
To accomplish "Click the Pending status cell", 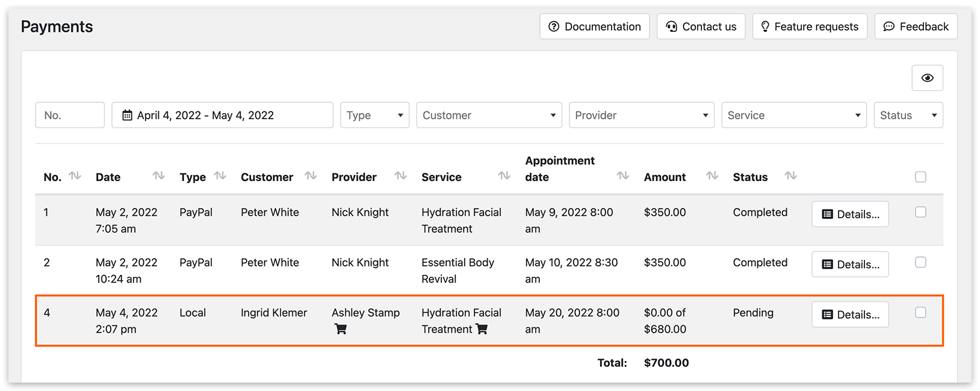I will [753, 313].
